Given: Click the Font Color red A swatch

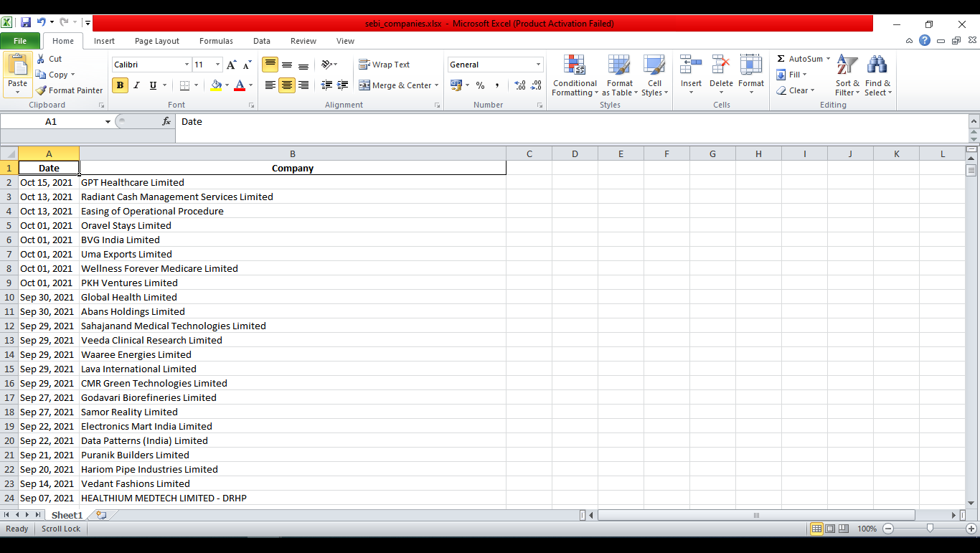Looking at the screenshot, I should click(240, 85).
